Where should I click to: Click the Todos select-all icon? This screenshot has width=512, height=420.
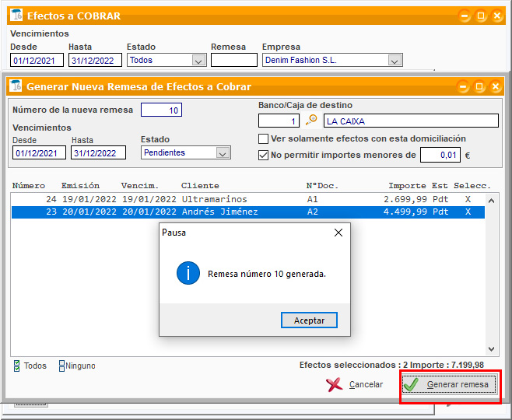point(17,366)
